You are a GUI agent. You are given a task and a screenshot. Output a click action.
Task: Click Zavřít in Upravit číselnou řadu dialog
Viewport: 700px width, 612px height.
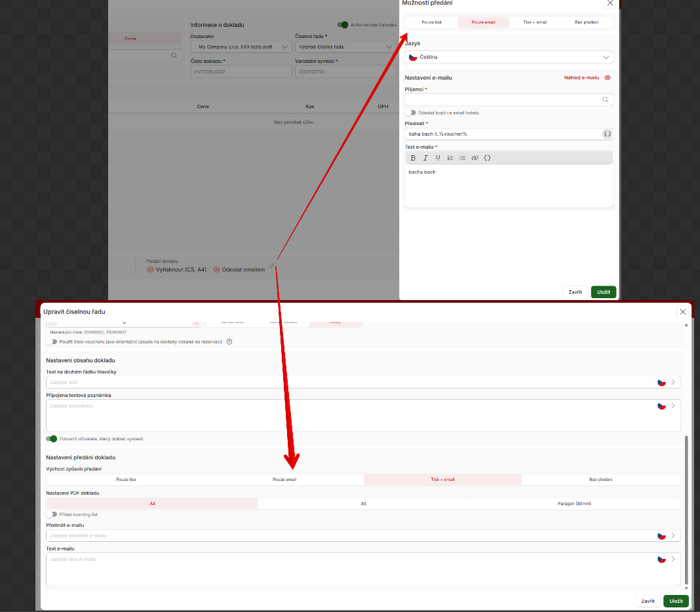pyautogui.click(x=648, y=602)
